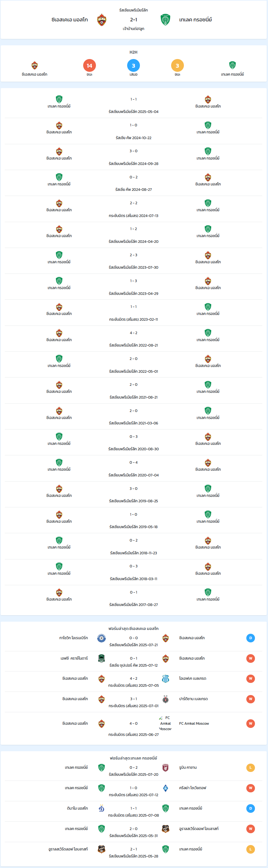Open the 2-1 score in the match header
The width and height of the screenshot is (268, 868).
133,19
